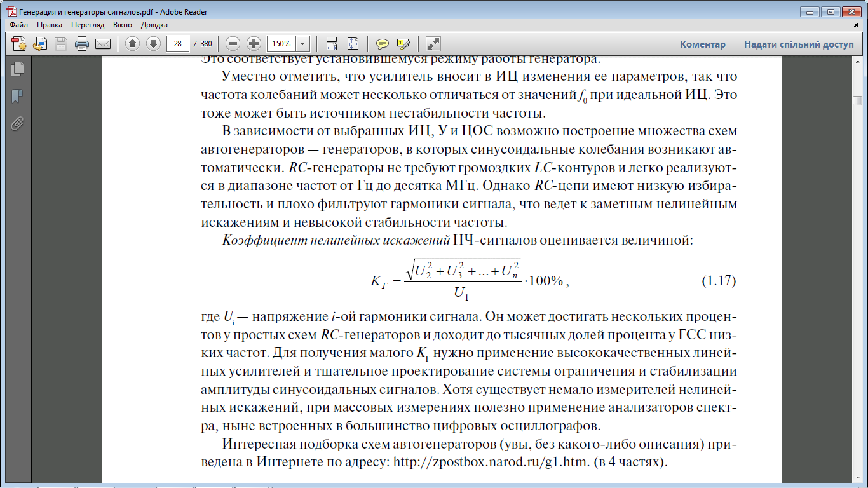Image resolution: width=868 pixels, height=488 pixels.
Task: Click the vertical scrollbar thumb
Action: (858, 101)
